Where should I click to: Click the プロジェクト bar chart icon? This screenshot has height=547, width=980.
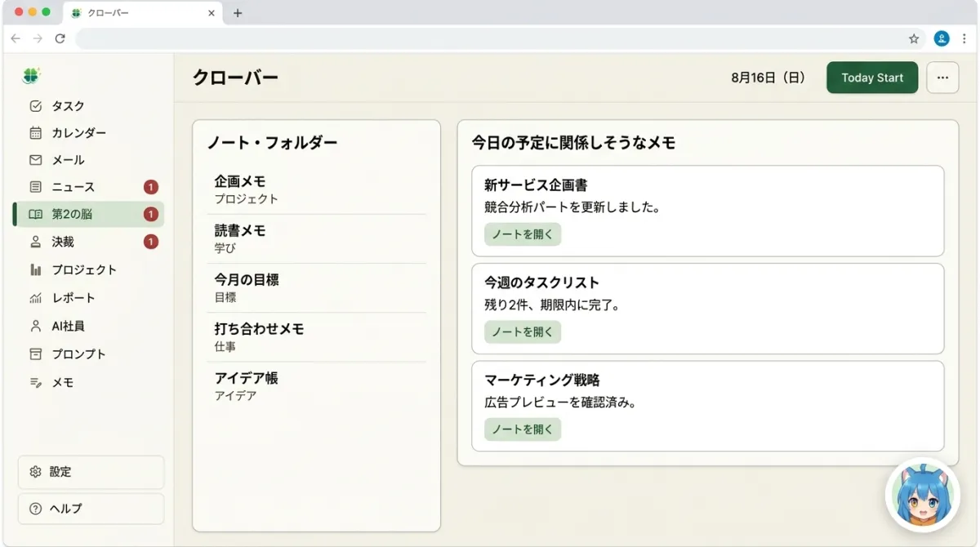coord(35,269)
